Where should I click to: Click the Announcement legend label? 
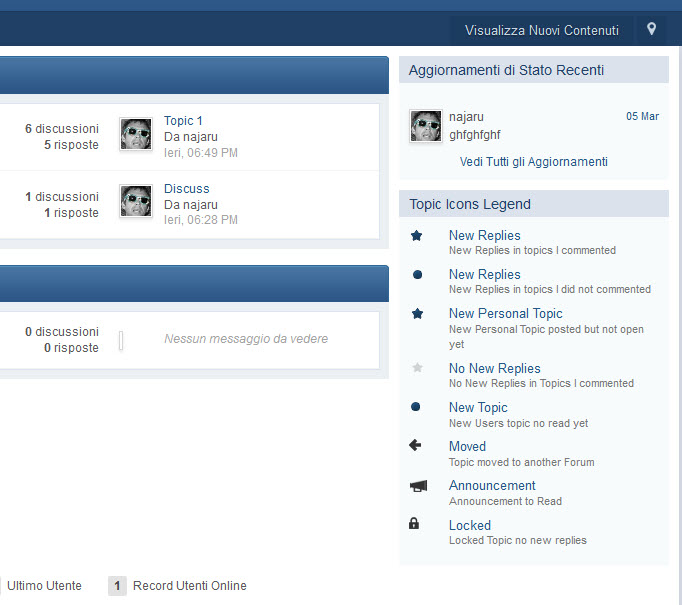tap(492, 486)
